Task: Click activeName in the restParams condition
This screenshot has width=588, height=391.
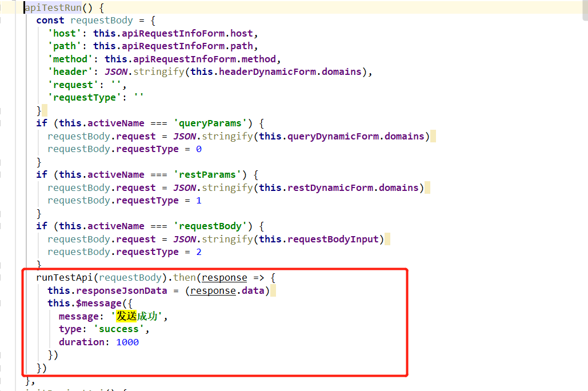Action: [116, 174]
